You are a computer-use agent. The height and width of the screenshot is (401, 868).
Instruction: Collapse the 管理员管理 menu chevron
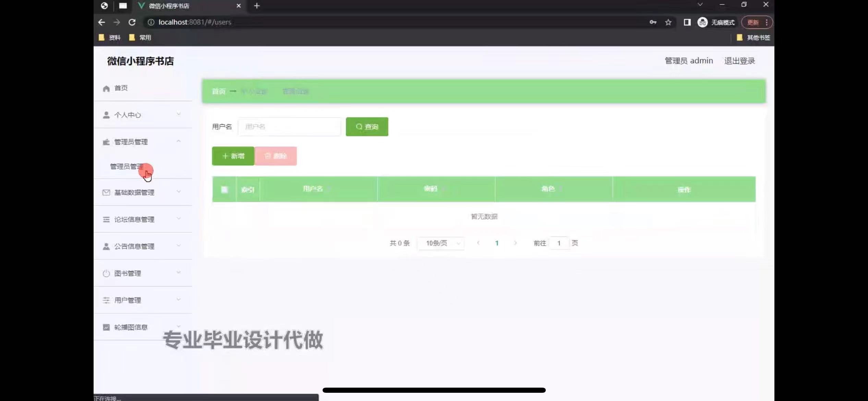[179, 141]
